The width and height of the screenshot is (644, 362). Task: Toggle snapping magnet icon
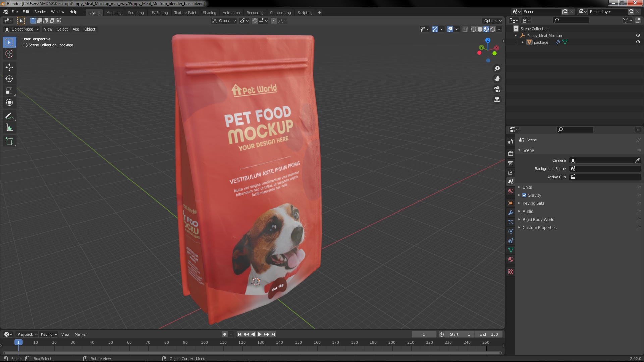tap(255, 21)
